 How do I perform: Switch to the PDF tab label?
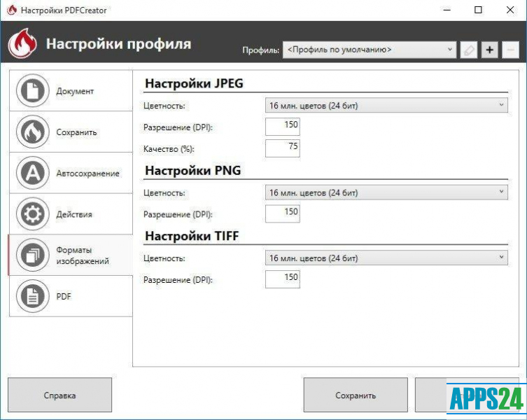pyautogui.click(x=64, y=297)
